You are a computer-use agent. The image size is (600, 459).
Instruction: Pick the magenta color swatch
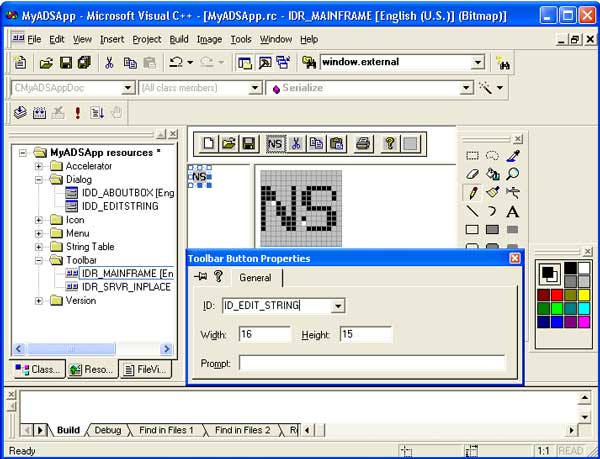tap(584, 322)
